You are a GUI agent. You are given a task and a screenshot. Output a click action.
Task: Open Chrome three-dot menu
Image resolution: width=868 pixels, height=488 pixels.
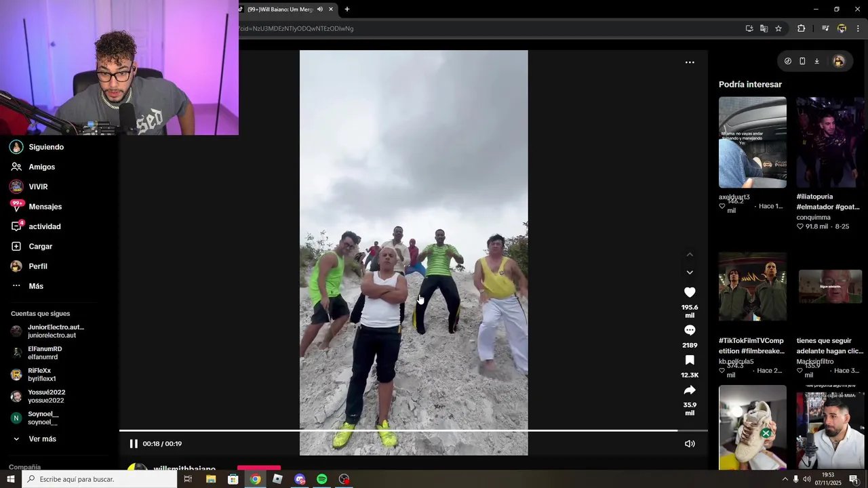tap(859, 28)
